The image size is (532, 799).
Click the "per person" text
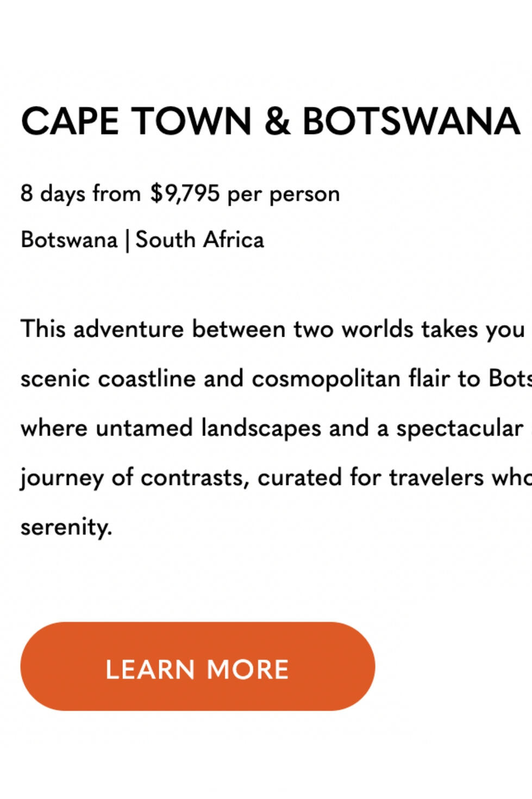coord(283,194)
